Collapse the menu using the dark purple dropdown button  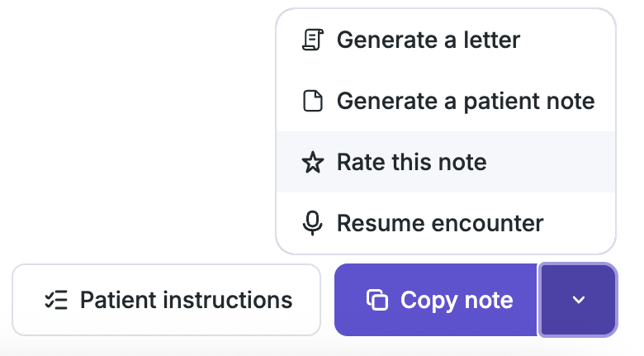[x=578, y=300]
